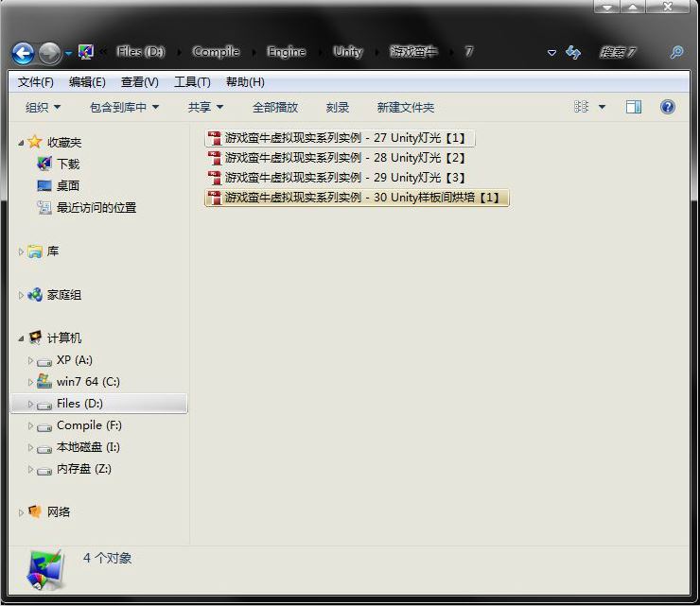Viewport: 700px width, 606px height.
Task: Toggle the preview pane icon
Action: (x=634, y=107)
